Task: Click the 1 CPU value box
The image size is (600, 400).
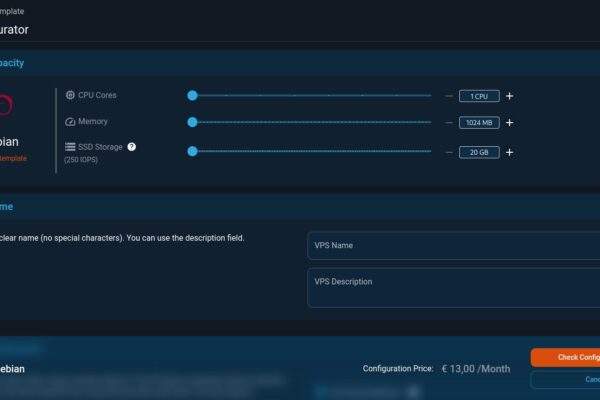Action: pos(479,96)
